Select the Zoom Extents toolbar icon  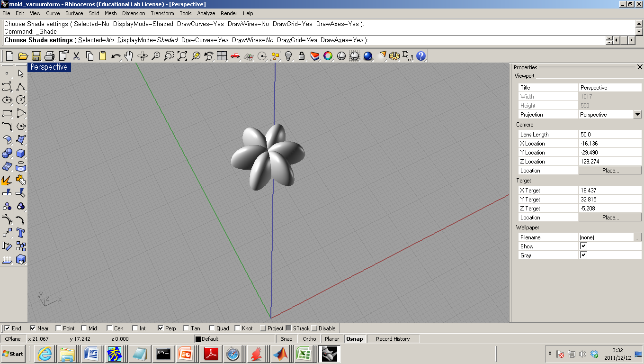182,56
